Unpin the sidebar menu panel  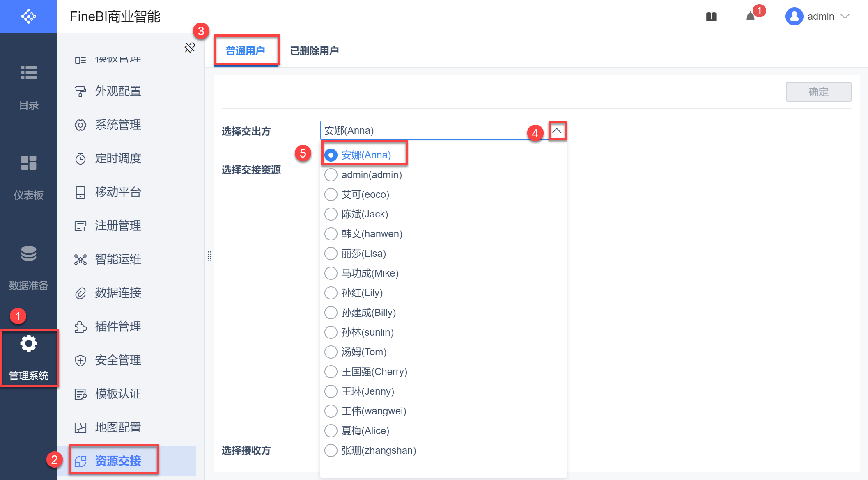pyautogui.click(x=190, y=48)
